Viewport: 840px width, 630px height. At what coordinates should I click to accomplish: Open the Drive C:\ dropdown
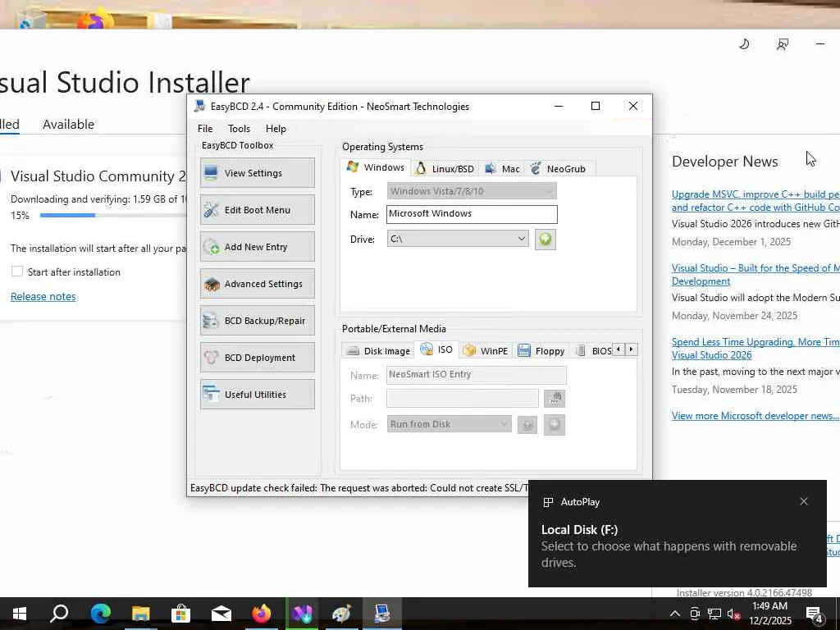[x=458, y=239]
